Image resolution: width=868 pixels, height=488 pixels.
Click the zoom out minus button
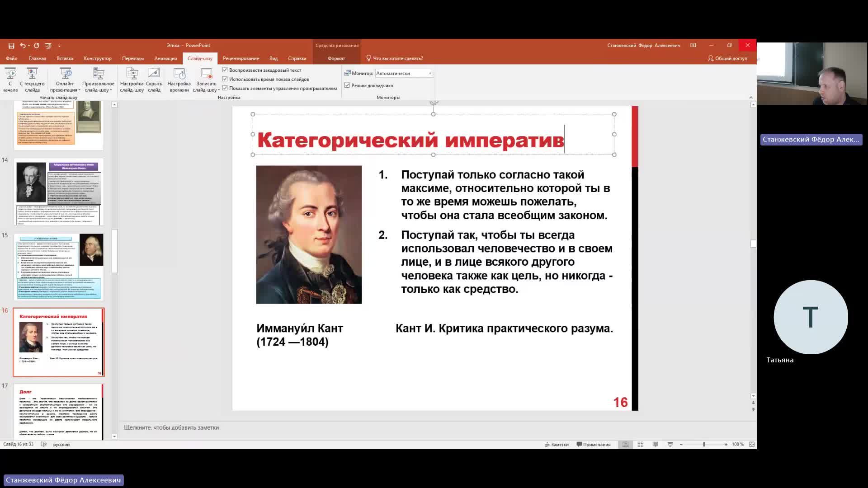pos(681,445)
